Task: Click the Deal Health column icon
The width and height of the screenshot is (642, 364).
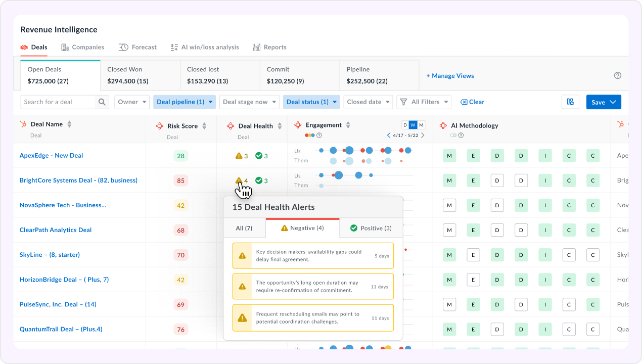Action: [231, 126]
